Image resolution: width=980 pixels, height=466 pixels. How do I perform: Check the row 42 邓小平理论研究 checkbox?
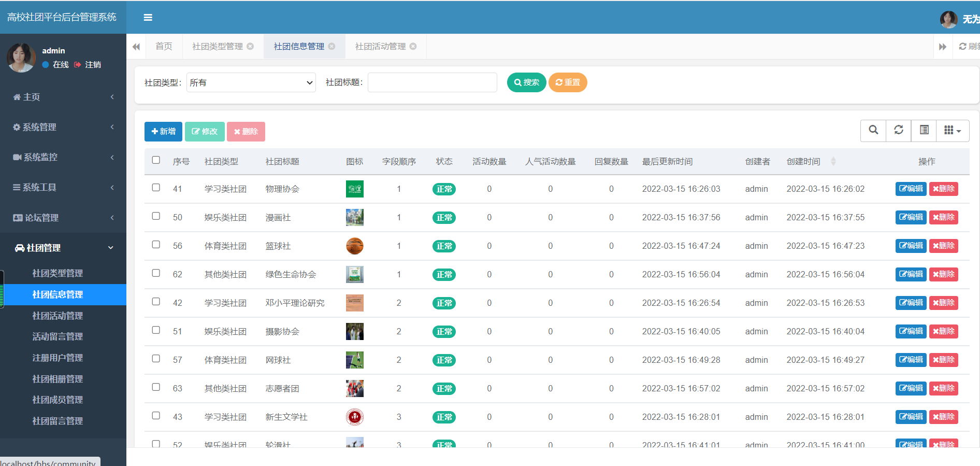coord(156,301)
